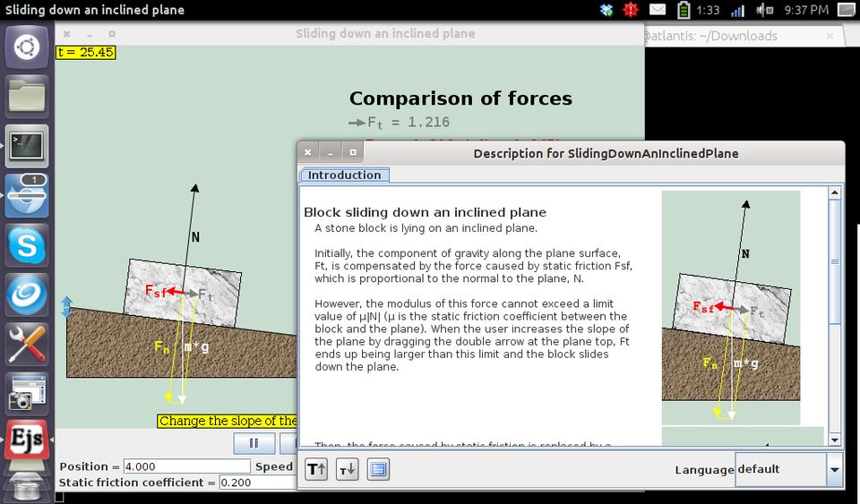
Task: Click the Ubuntu dash home button
Action: (x=27, y=47)
